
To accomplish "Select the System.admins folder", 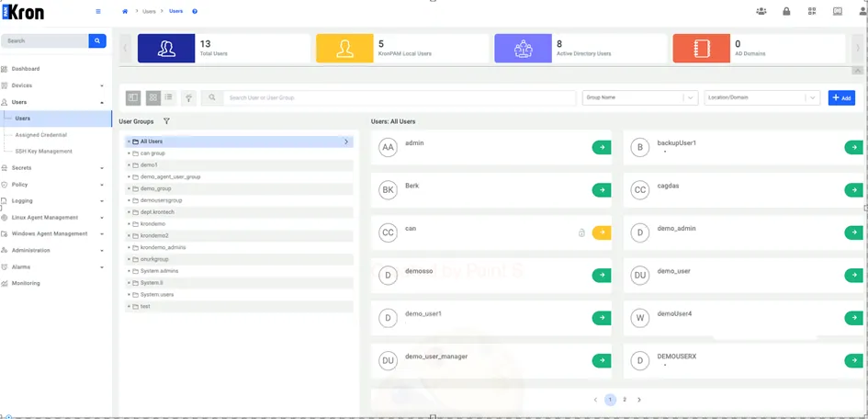I will (239, 271).
